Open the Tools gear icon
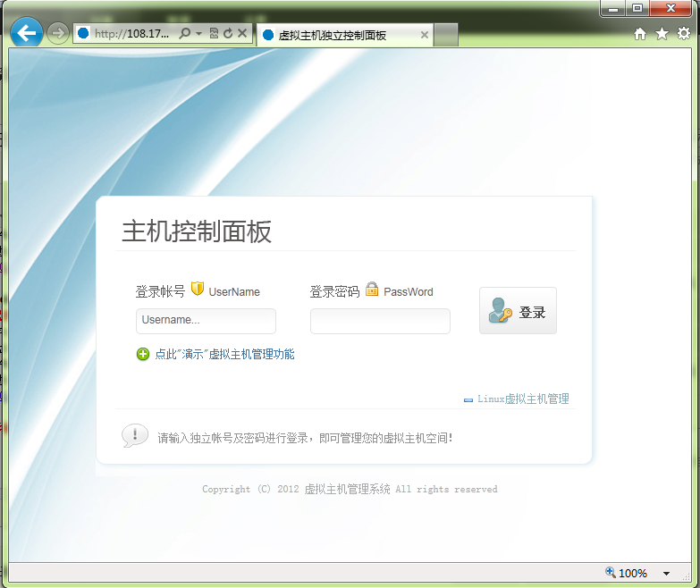 coord(684,34)
